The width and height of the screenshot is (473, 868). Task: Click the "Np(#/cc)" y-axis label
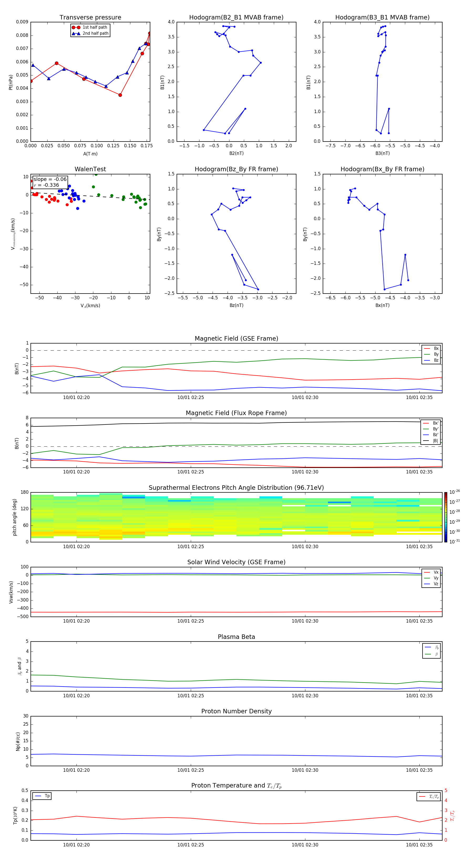tap(18, 741)
